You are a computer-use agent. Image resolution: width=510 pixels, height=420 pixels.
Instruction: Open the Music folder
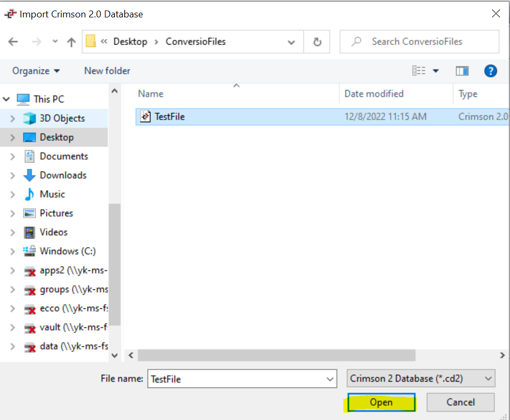coord(52,194)
